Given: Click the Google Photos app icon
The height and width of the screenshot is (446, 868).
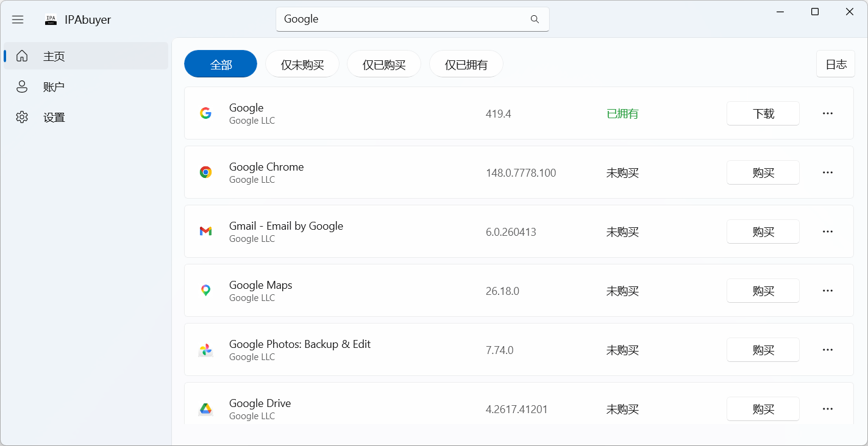Looking at the screenshot, I should tap(206, 350).
